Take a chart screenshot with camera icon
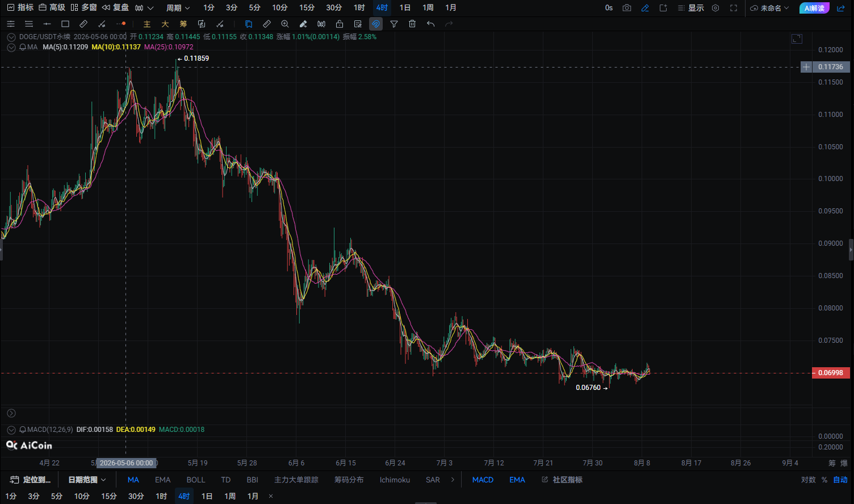The width and height of the screenshot is (854, 504). pyautogui.click(x=627, y=8)
